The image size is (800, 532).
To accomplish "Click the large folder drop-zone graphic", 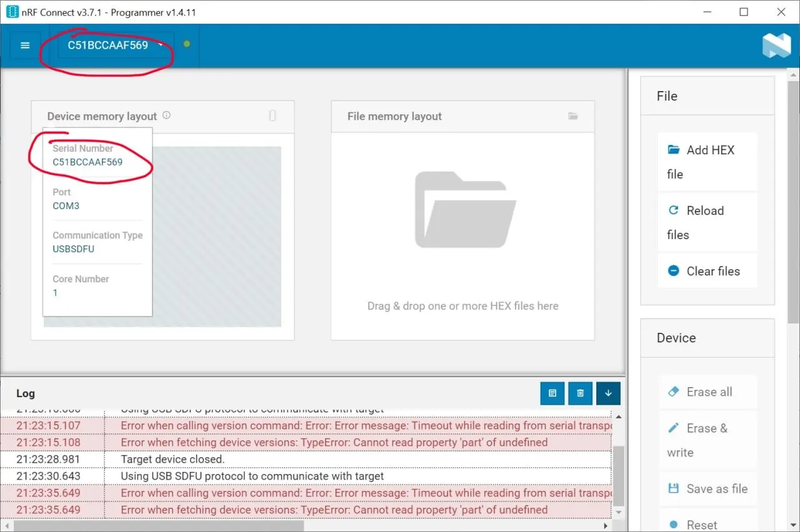I will click(466, 210).
